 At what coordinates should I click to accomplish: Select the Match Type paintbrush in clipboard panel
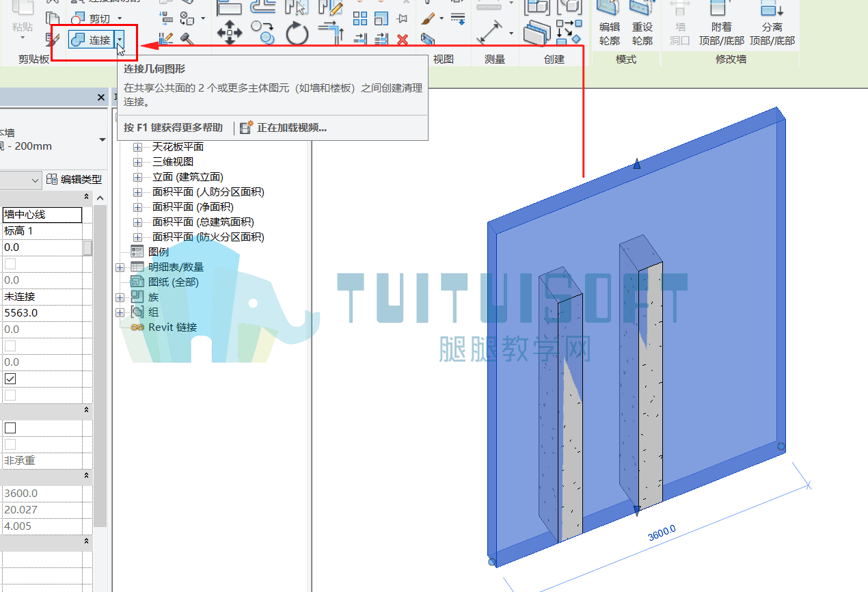tap(53, 39)
